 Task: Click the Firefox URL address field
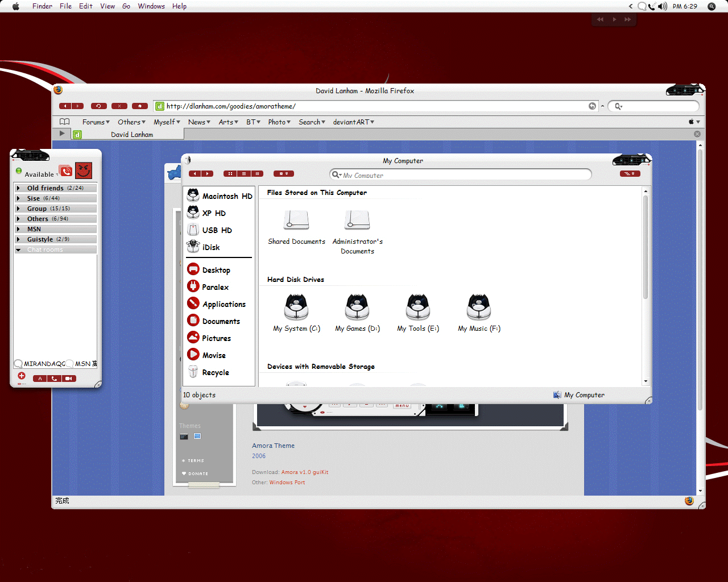coord(375,106)
